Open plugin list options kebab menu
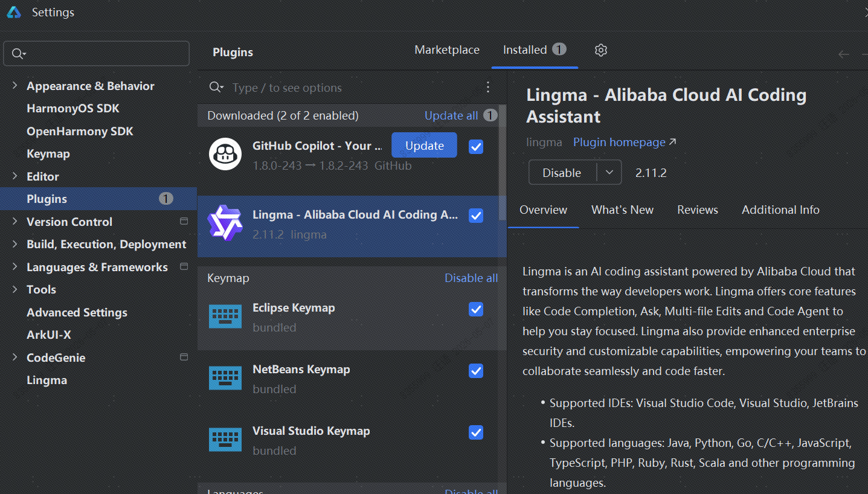This screenshot has height=494, width=868. tap(488, 88)
